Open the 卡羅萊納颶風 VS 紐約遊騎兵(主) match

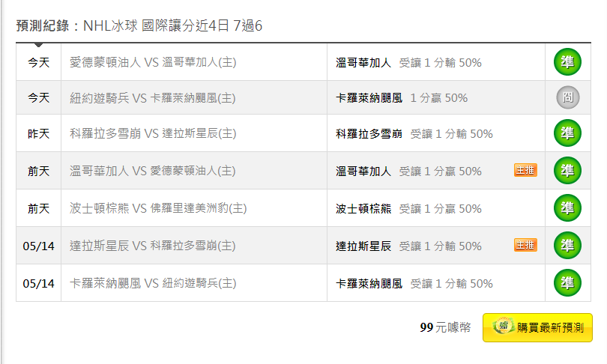(153, 283)
